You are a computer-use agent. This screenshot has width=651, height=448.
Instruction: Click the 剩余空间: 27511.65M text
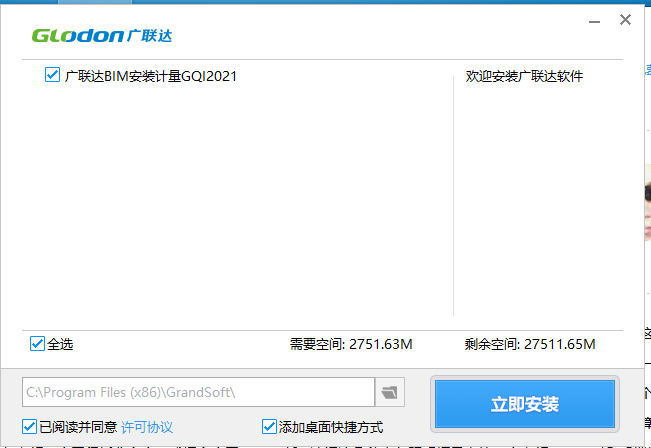[530, 344]
